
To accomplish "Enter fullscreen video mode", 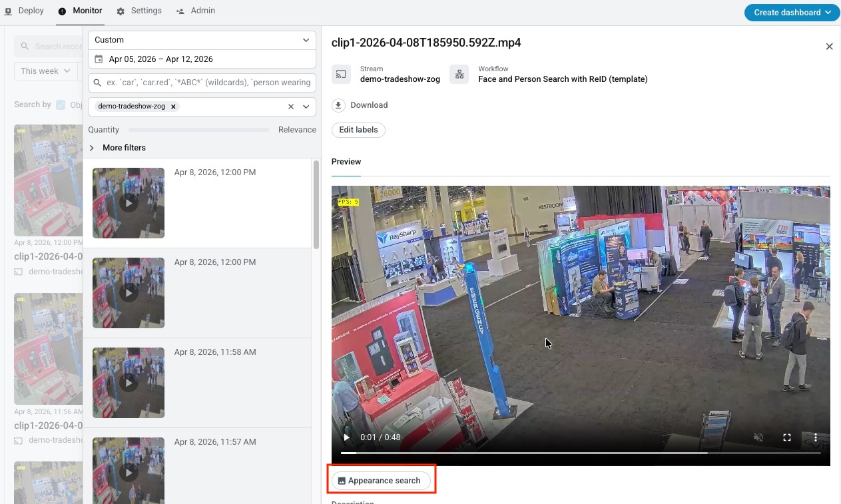I will 787,437.
